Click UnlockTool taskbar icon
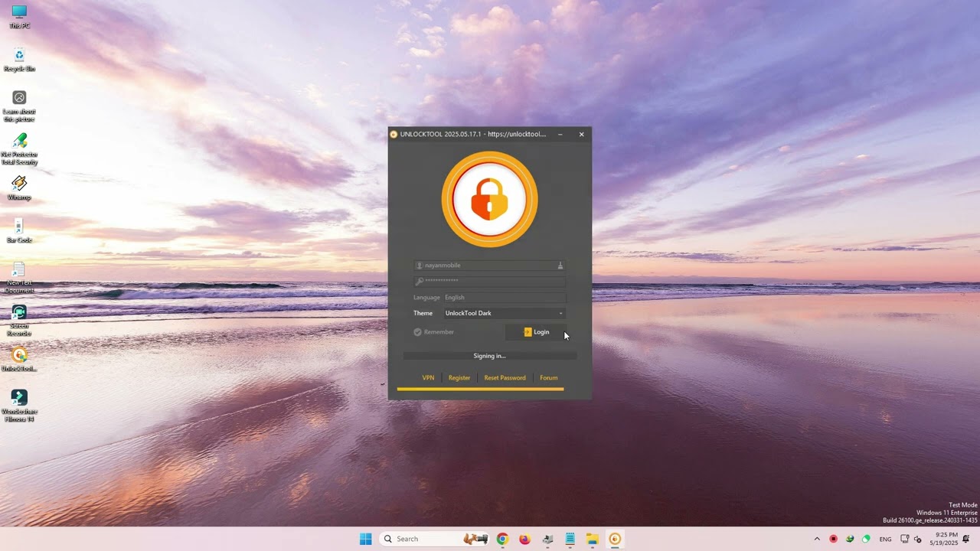 click(x=615, y=539)
